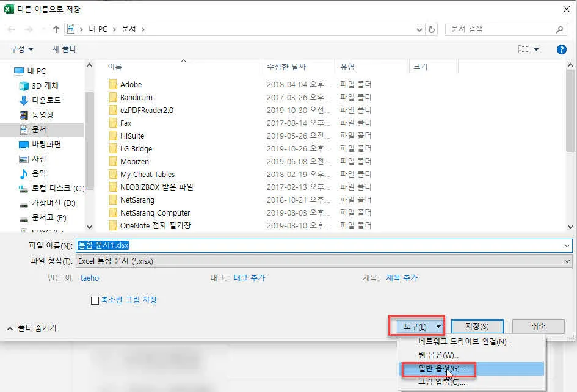The width and height of the screenshot is (577, 392).
Task: Click the search magnifier icon
Action: click(x=560, y=29)
